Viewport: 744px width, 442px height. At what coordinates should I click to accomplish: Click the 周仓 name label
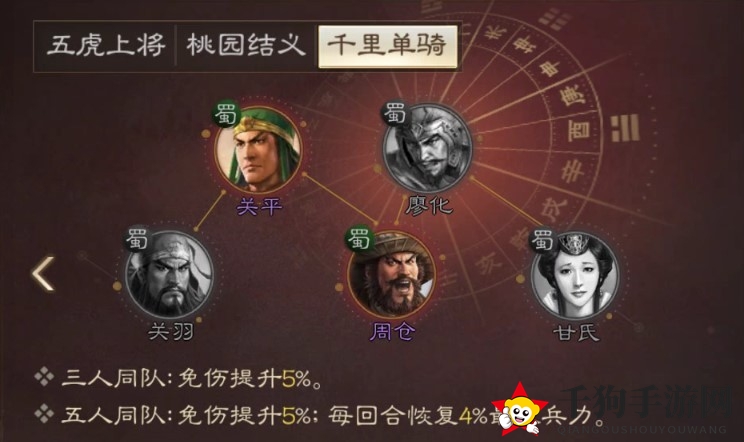(392, 332)
